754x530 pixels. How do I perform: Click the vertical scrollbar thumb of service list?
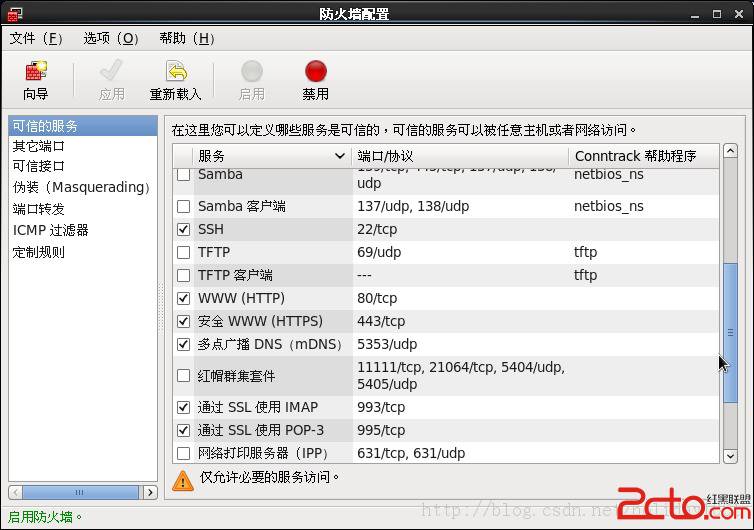tap(730, 333)
